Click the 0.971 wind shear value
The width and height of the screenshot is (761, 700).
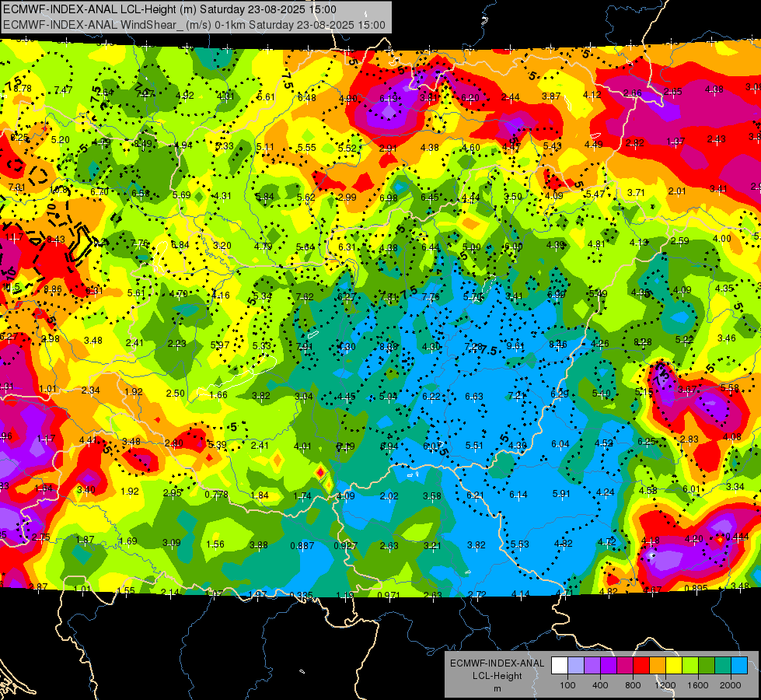[x=389, y=596]
